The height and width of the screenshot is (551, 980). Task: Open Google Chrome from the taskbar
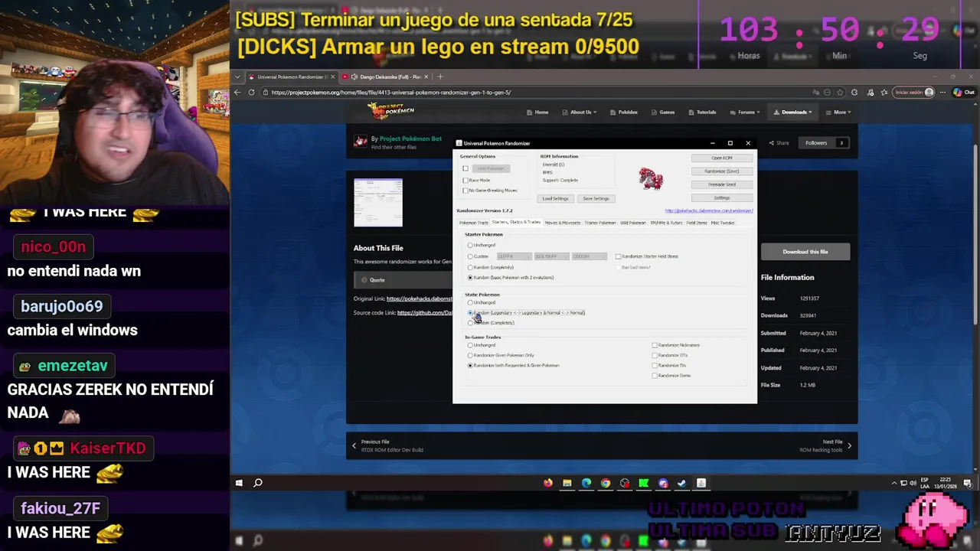point(606,483)
